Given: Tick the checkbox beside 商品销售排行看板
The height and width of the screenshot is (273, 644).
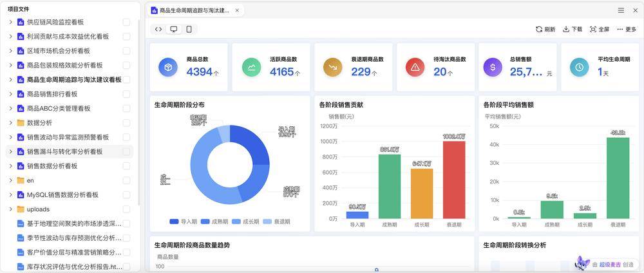Looking at the screenshot, I should pyautogui.click(x=126, y=94).
